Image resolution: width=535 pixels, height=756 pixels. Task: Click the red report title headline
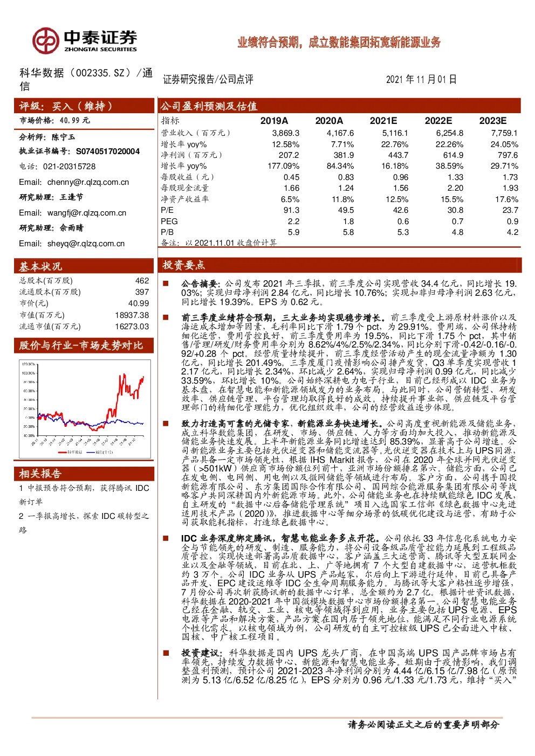point(339,42)
